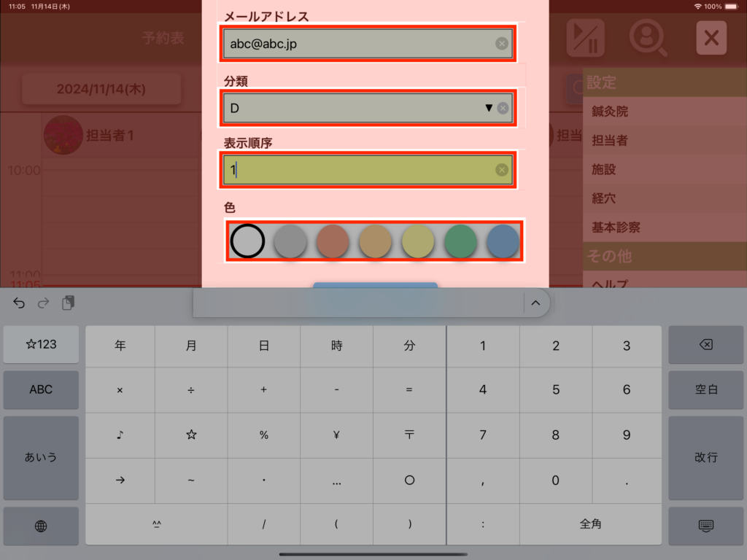
Task: Select 基本診察 from settings menu
Action: (x=616, y=227)
